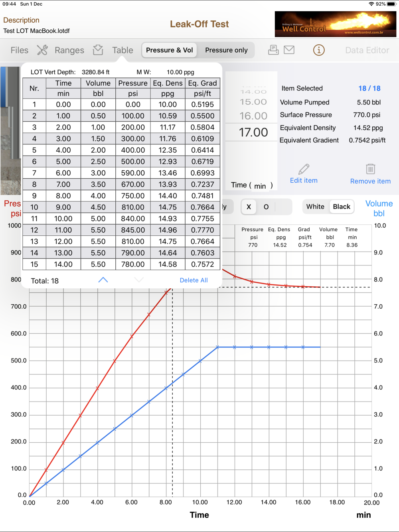Viewport: 399px width, 532px height.
Task: Tap the Surface Pressure 770.0 psi value
Action: 367,115
